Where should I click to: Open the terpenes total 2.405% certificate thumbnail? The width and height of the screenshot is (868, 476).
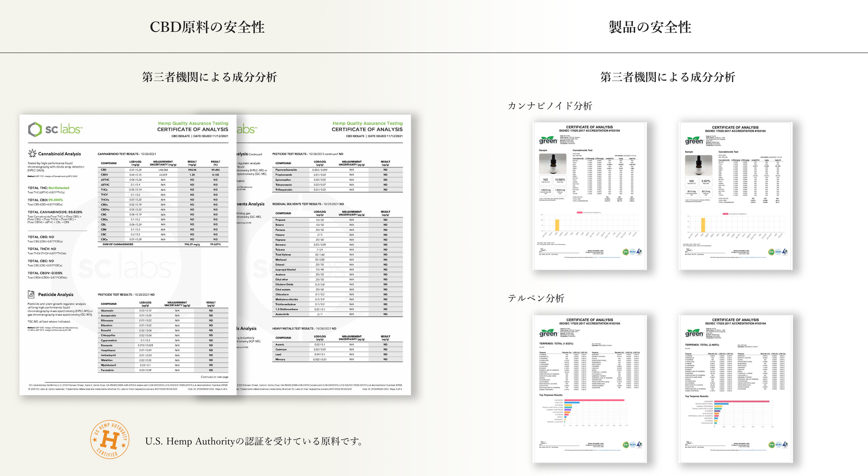pyautogui.click(x=736, y=389)
